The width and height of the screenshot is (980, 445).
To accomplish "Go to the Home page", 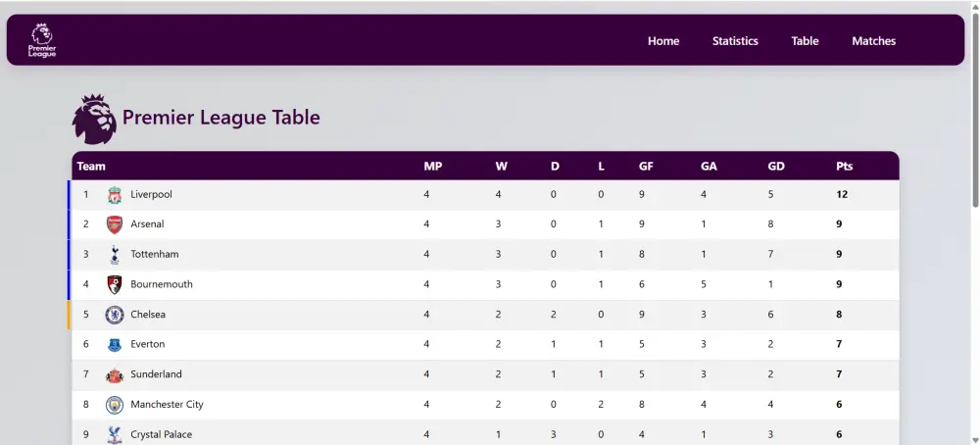I will pyautogui.click(x=663, y=41).
